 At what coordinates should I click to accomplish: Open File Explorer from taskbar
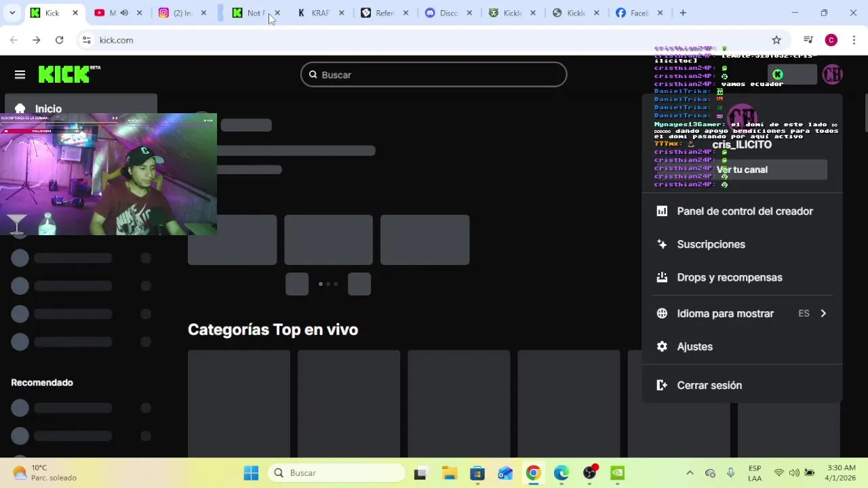(x=449, y=473)
